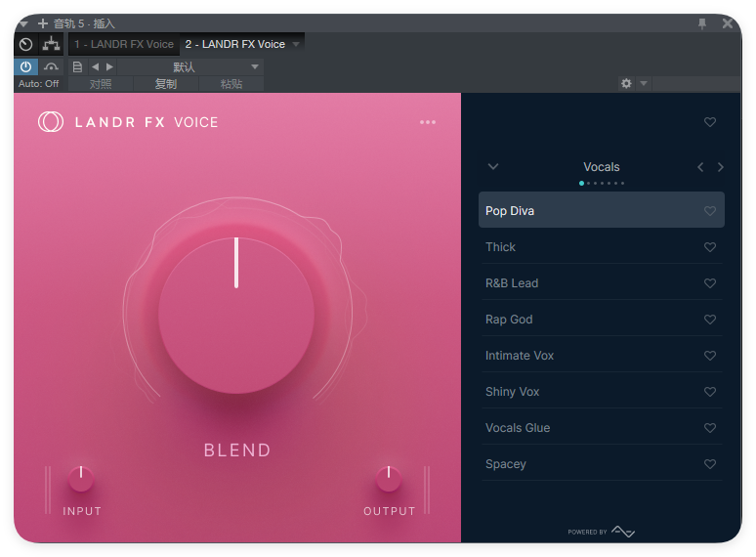This screenshot has width=756, height=557.
Task: Toggle plugin power bypass button
Action: (x=26, y=66)
